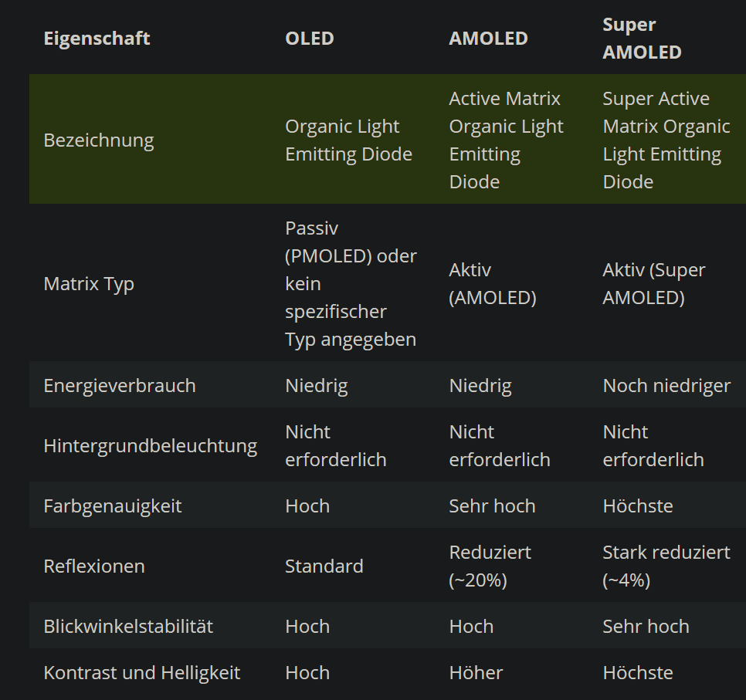
Task: Select the Bezeichnung row label
Action: 99,140
